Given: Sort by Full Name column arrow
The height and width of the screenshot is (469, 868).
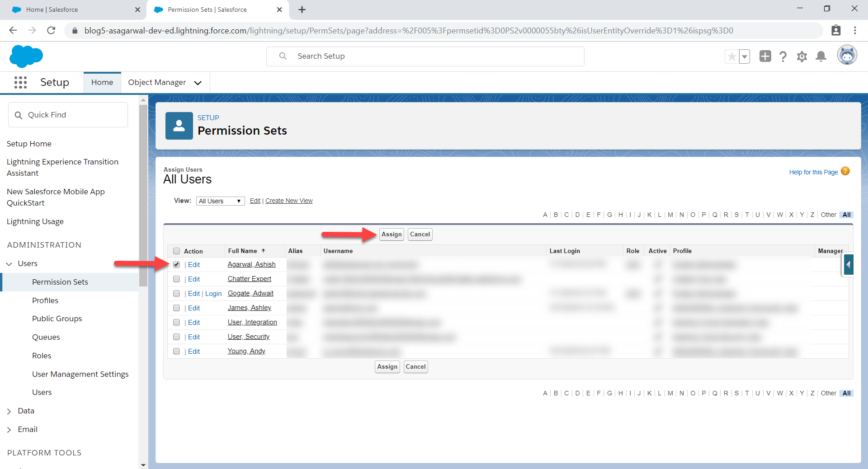Looking at the screenshot, I should [x=263, y=250].
